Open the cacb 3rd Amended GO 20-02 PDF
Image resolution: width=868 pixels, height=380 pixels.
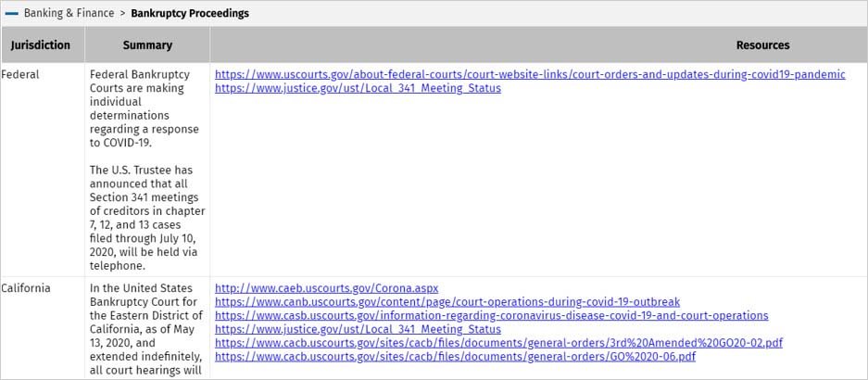[498, 343]
